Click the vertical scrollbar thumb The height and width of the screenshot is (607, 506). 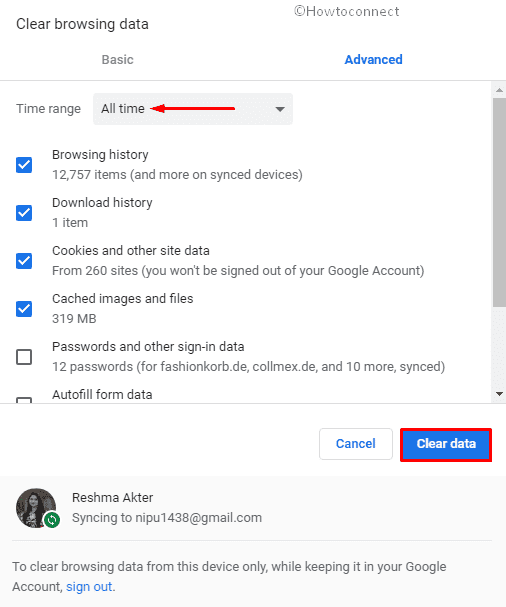tap(499, 202)
